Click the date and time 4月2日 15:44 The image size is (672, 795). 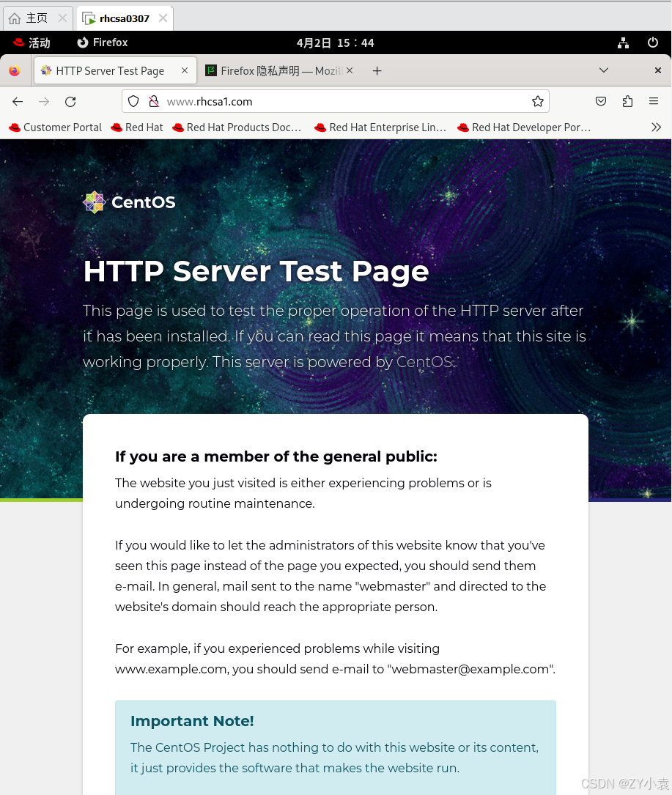click(335, 43)
